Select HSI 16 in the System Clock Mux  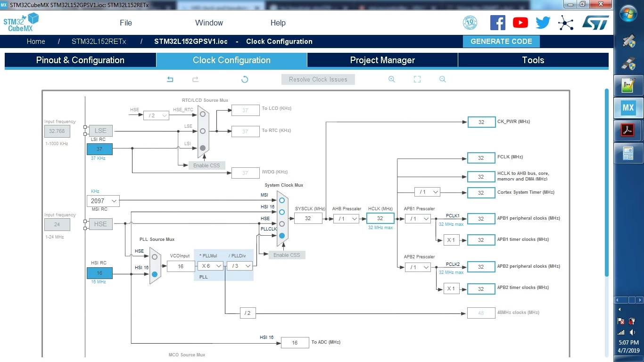click(x=282, y=212)
